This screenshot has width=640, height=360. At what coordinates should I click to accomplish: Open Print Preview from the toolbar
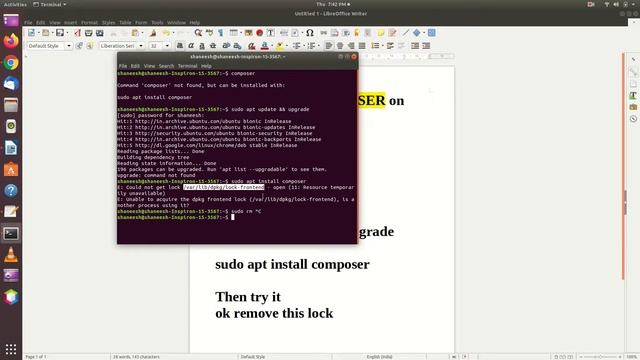[x=100, y=33]
